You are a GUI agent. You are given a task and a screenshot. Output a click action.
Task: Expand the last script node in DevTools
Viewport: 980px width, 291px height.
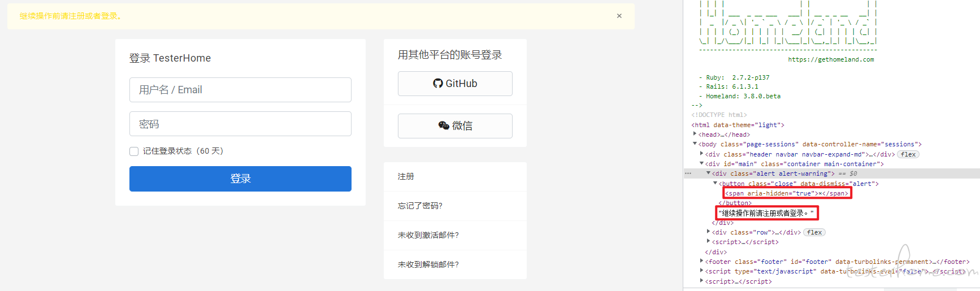coord(702,280)
